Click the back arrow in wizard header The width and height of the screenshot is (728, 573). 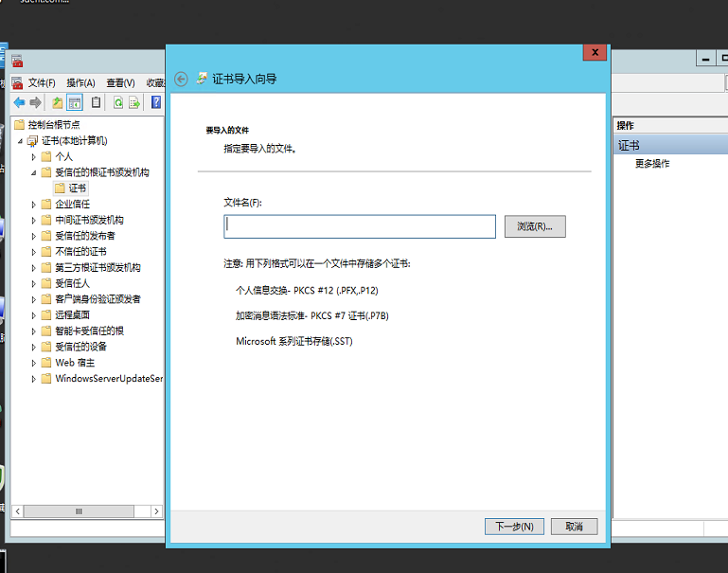182,79
